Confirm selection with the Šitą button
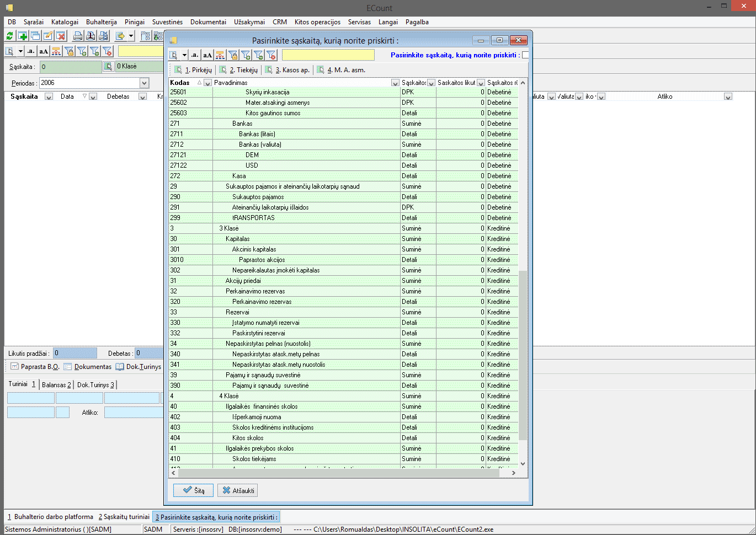 [193, 490]
